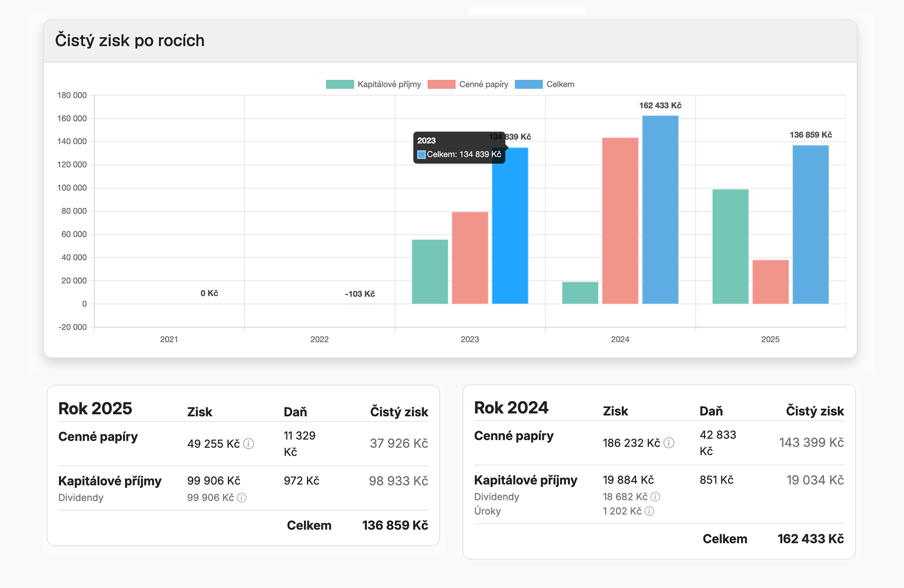Click the 2025 Celkem blue bar
The height and width of the screenshot is (588, 904).
click(x=811, y=225)
